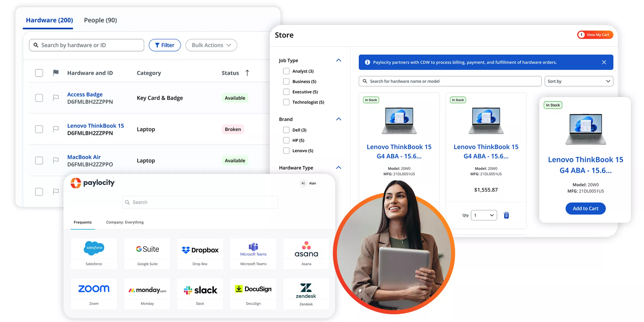
Task: Click the Search by hardware or ID field
Action: pyautogui.click(x=86, y=45)
